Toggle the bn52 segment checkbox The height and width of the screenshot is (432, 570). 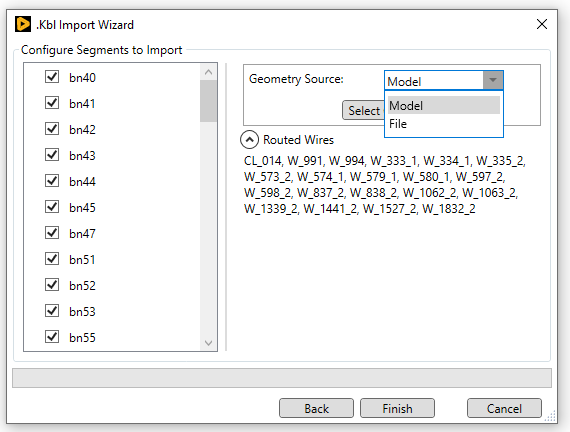[x=52, y=285]
